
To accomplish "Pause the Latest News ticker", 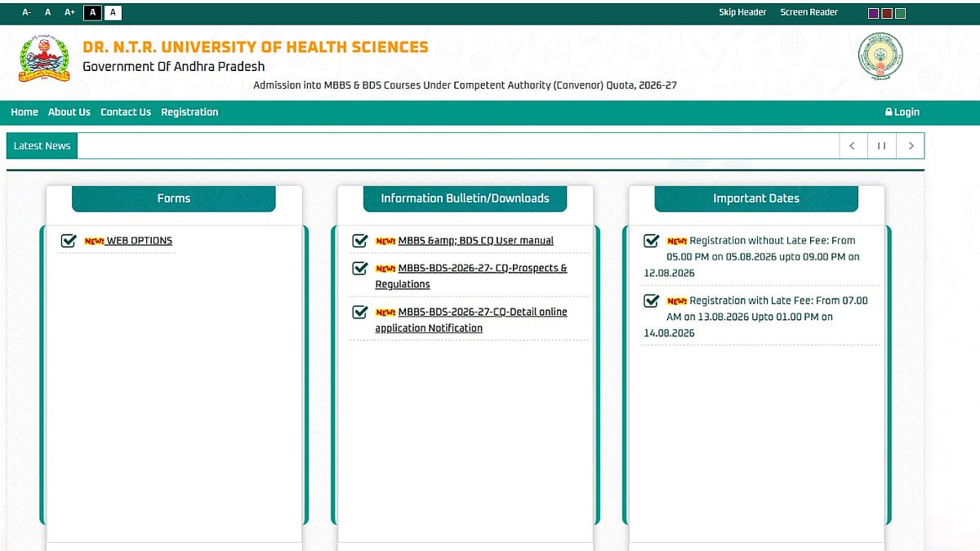I will [881, 145].
